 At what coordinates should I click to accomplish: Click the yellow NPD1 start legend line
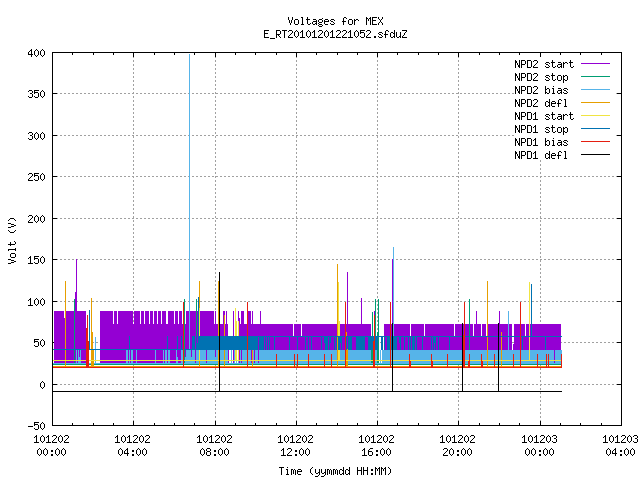click(596, 116)
